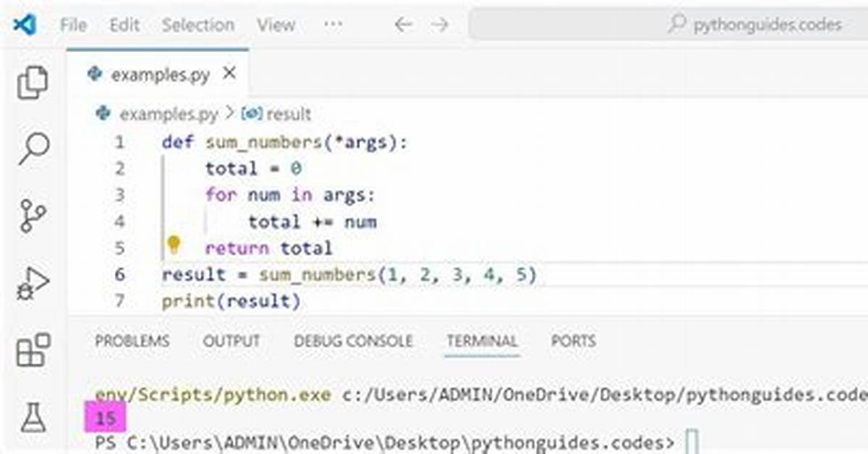Switch to the PROBLEMS panel tab
The height and width of the screenshot is (454, 868).
(132, 341)
